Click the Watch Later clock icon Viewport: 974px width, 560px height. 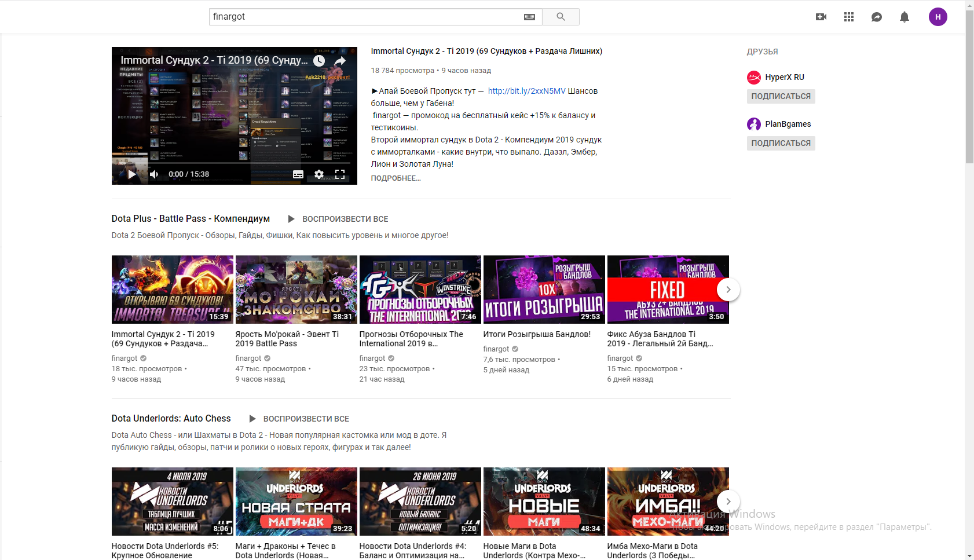click(x=319, y=60)
